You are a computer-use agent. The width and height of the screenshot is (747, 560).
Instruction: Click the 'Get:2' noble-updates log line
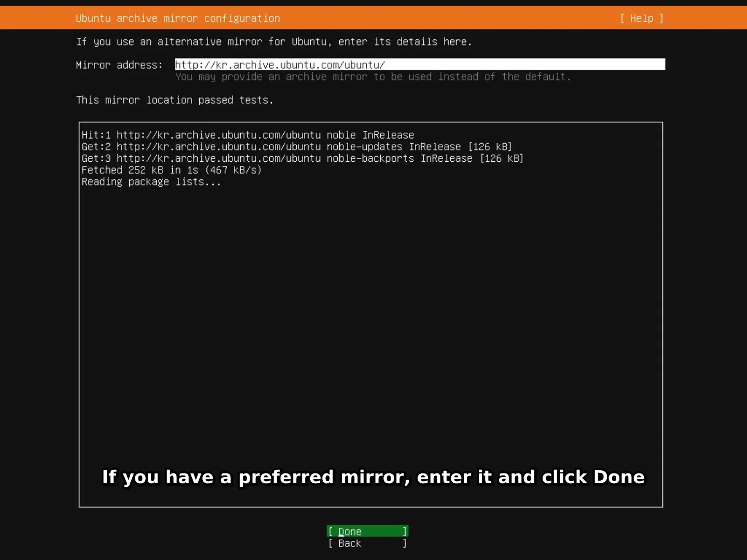[x=297, y=147]
